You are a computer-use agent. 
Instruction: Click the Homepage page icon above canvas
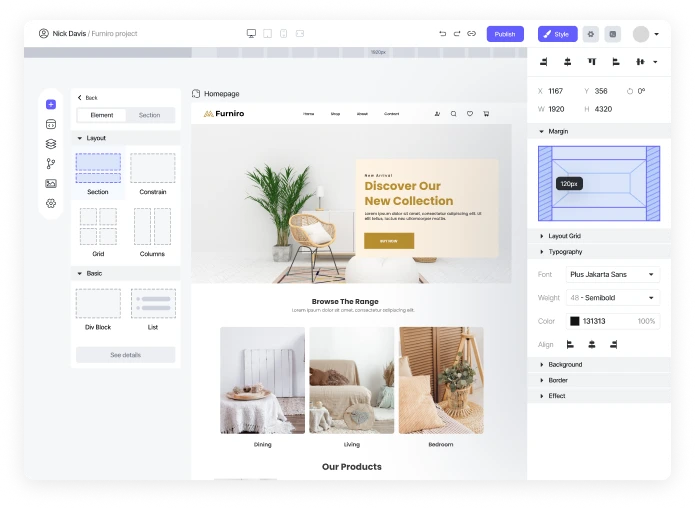[x=196, y=94]
